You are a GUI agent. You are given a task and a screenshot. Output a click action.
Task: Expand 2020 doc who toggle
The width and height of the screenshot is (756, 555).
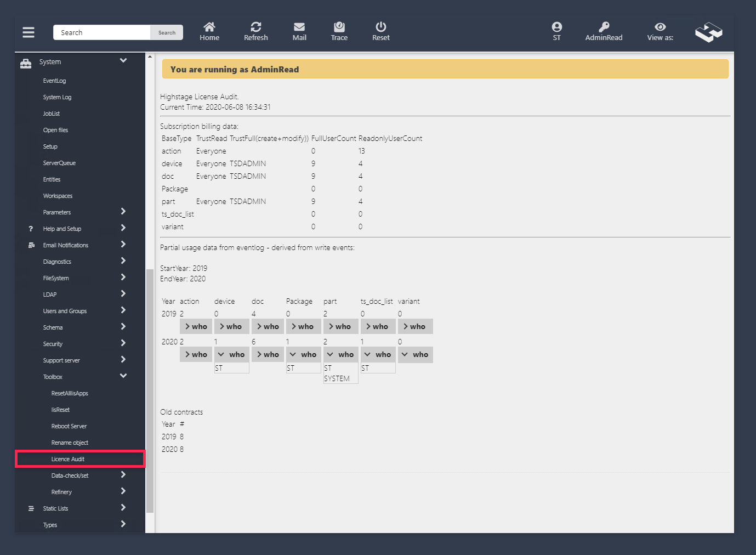269,354
